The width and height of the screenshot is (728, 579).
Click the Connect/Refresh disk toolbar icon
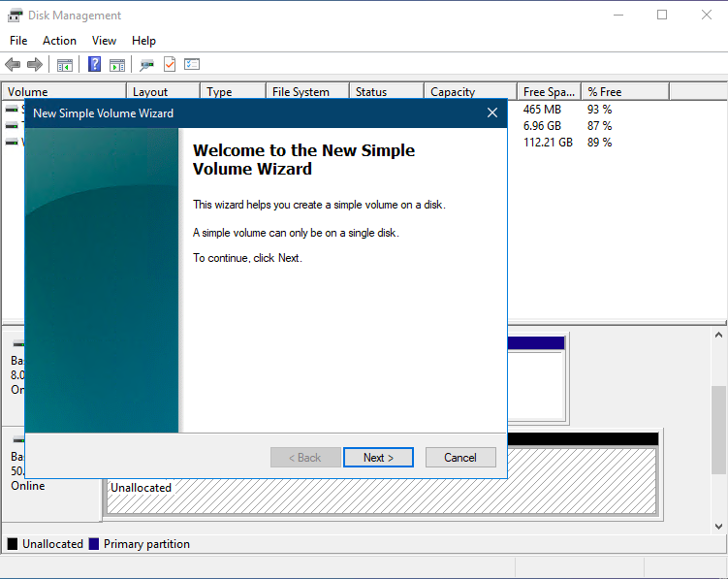click(x=146, y=65)
